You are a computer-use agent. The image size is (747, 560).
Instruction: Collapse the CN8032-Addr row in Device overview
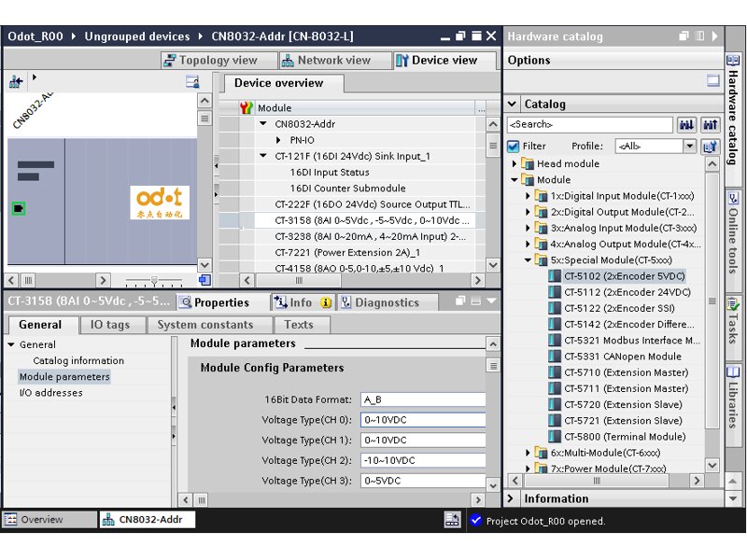(x=263, y=124)
